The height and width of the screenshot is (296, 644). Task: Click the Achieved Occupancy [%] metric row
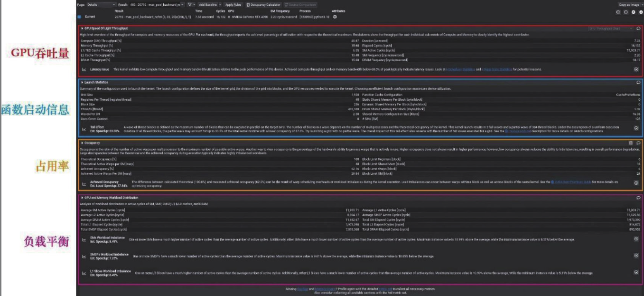point(219,169)
